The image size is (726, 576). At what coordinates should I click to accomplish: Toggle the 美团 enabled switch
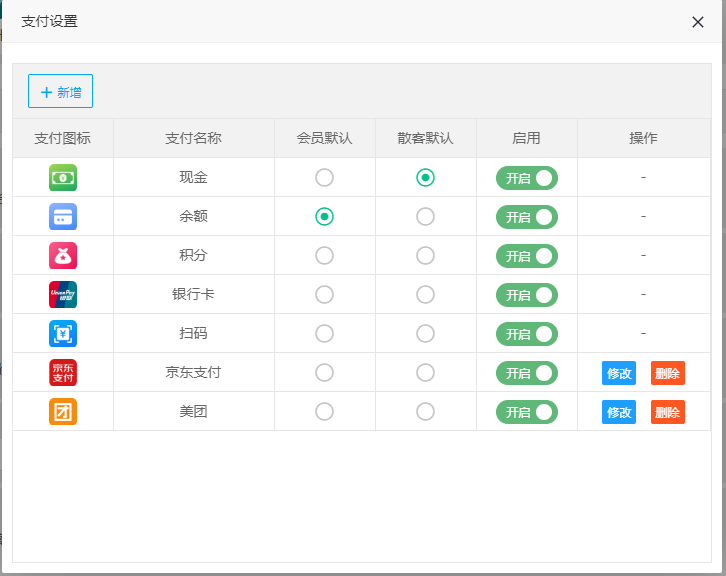click(527, 412)
